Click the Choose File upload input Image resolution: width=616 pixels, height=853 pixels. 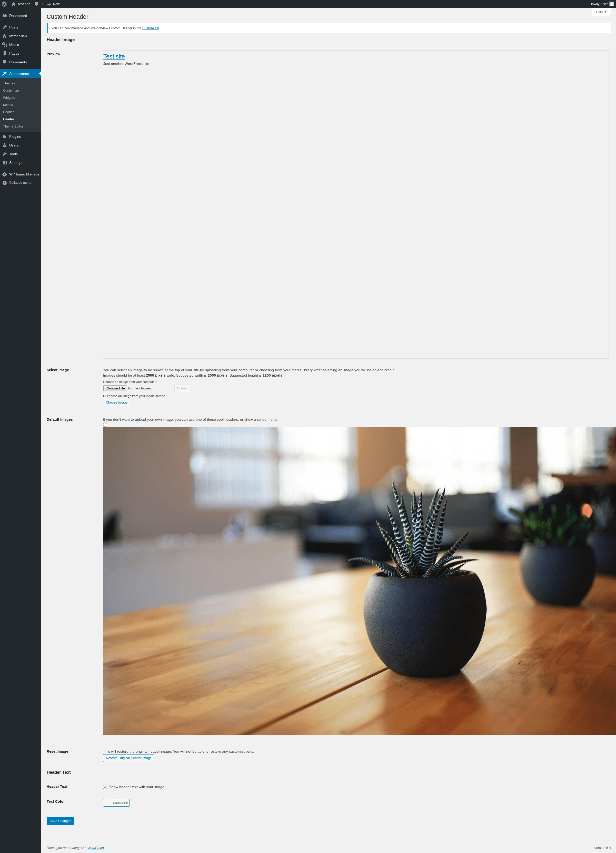[x=115, y=388]
